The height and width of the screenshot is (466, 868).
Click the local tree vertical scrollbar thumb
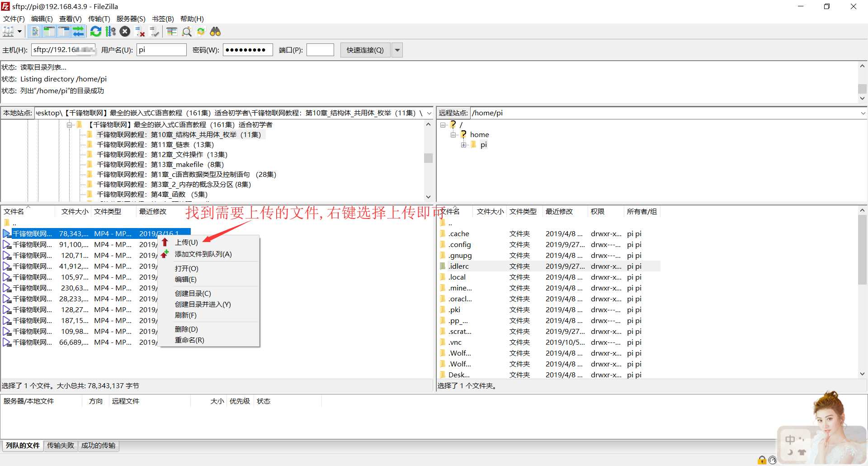[428, 158]
